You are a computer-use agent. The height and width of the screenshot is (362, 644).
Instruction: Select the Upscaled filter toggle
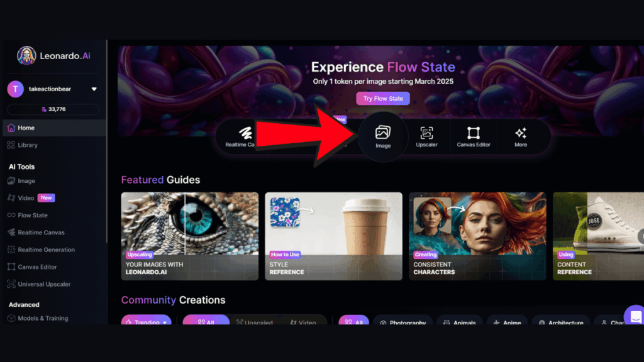255,321
